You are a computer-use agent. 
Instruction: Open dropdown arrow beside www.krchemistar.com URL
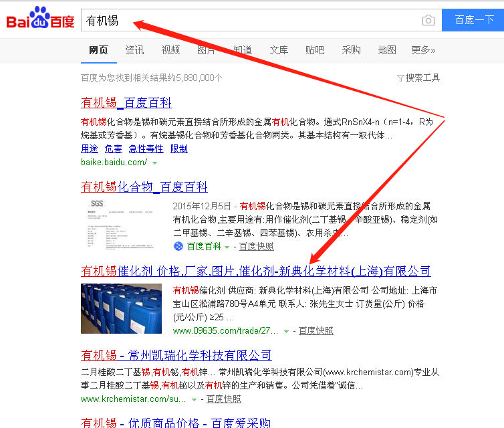coord(194,400)
